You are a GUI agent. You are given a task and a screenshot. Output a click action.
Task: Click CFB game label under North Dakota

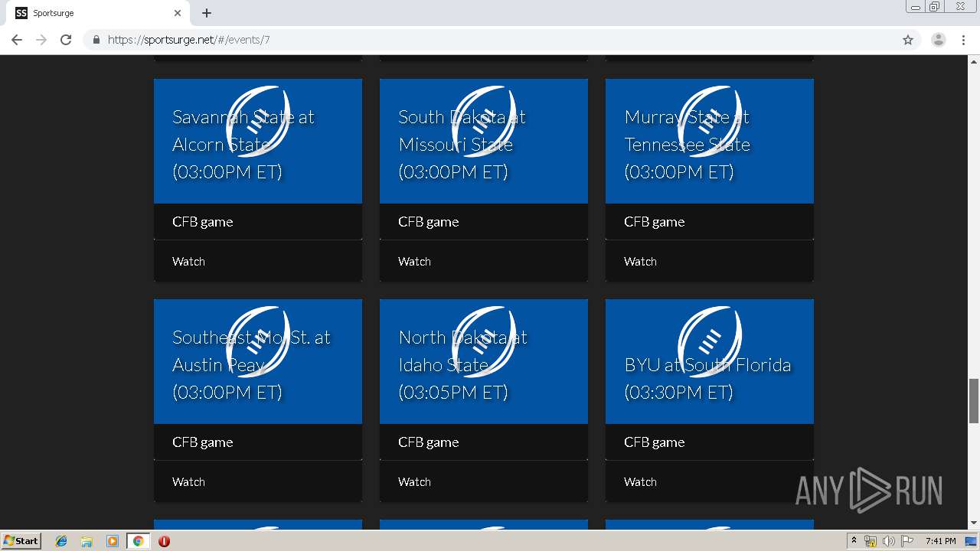[429, 442]
